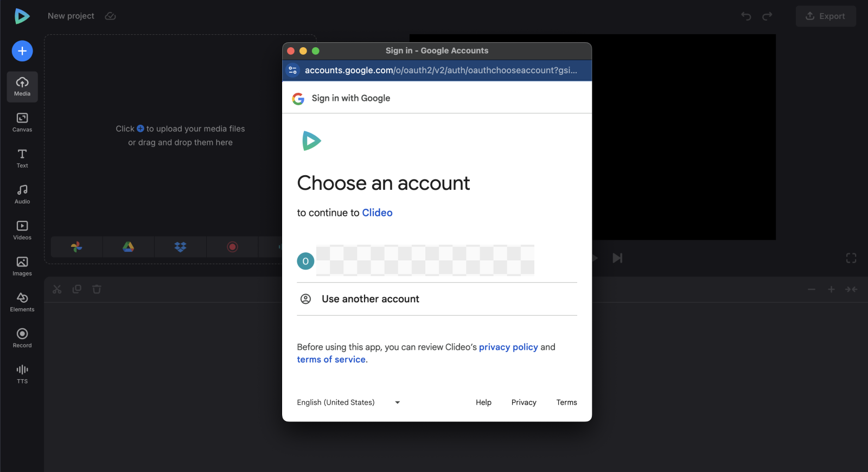
Task: Click the Redo arrow icon
Action: 767,16
